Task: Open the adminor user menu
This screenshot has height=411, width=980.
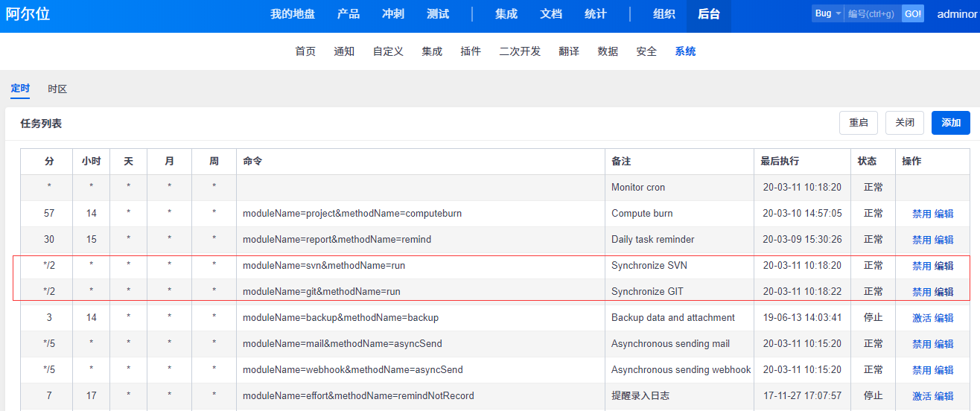Action: click(x=956, y=13)
